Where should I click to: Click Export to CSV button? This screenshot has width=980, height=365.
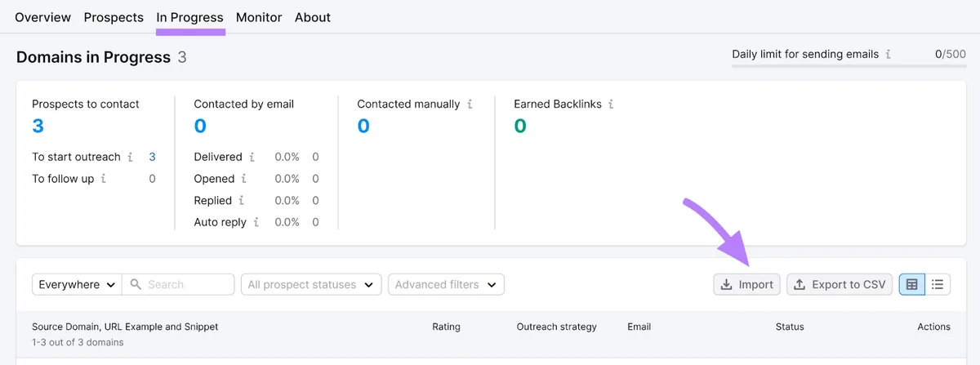point(840,284)
